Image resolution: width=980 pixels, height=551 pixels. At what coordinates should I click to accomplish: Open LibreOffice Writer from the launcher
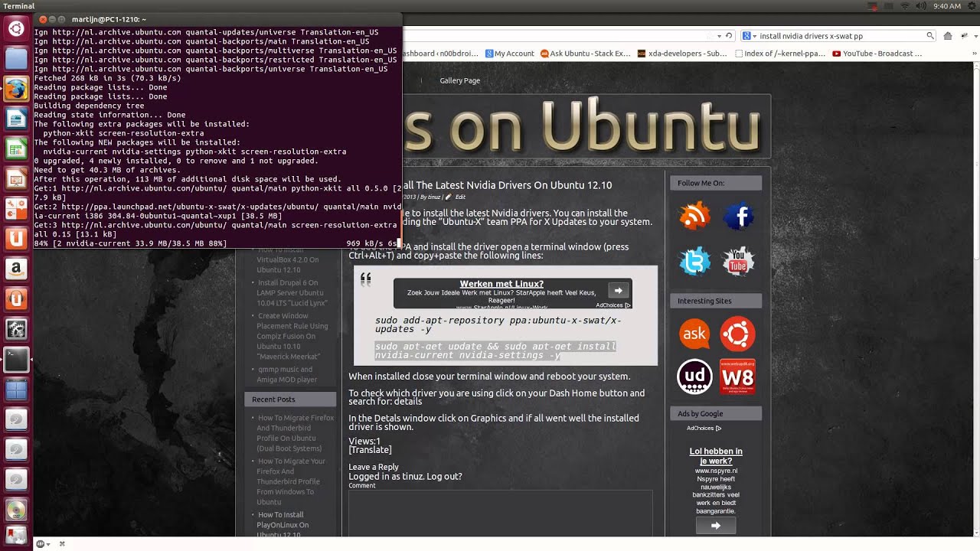click(x=16, y=119)
